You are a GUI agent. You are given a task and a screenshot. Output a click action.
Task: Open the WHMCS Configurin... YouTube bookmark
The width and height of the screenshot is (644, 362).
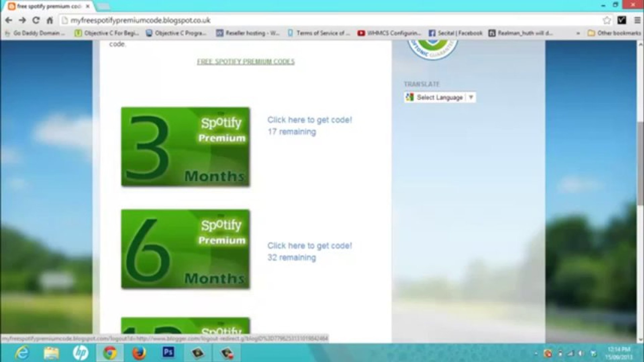tap(389, 33)
